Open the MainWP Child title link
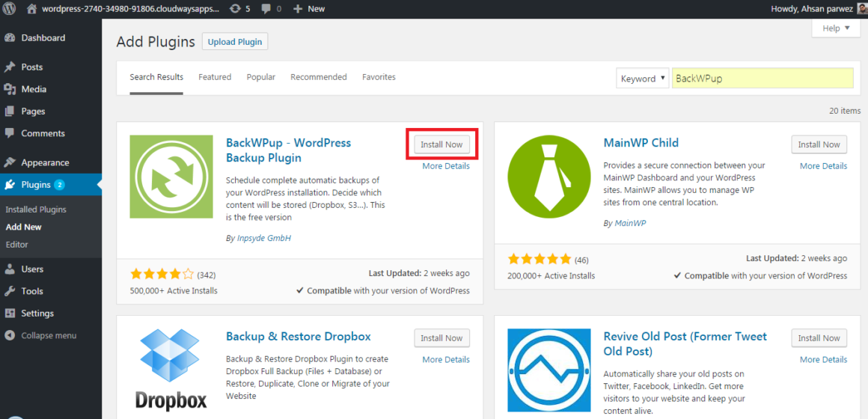The width and height of the screenshot is (868, 419). pos(641,143)
